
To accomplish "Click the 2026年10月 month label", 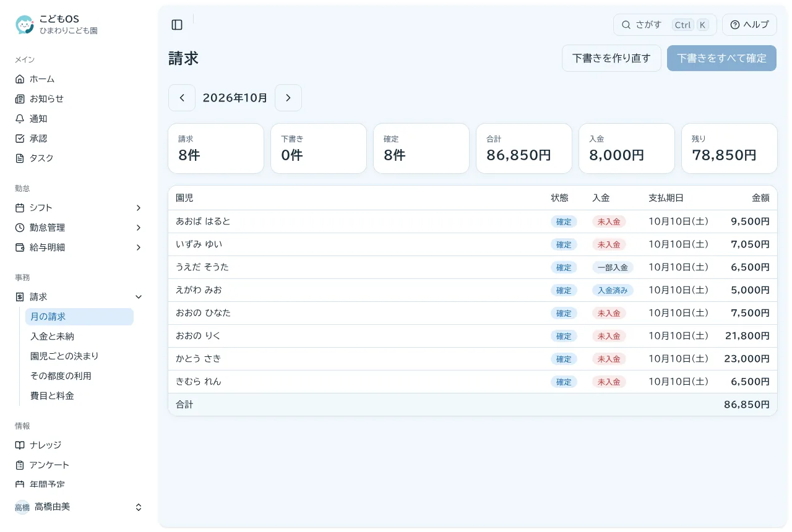I will pyautogui.click(x=235, y=98).
